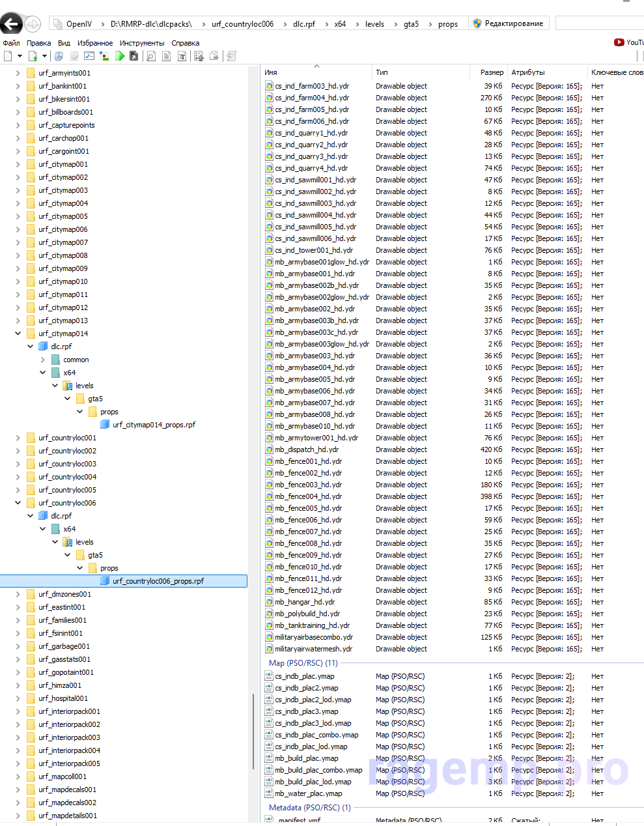Click the dark save disk toolbar icon
This screenshot has height=826, width=644.
[133, 56]
